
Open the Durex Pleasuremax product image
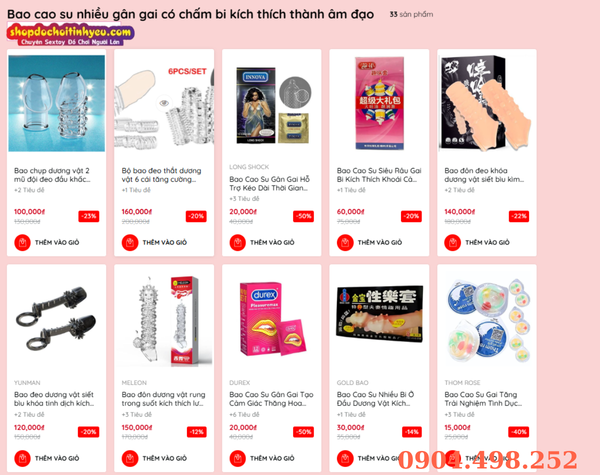click(x=271, y=319)
